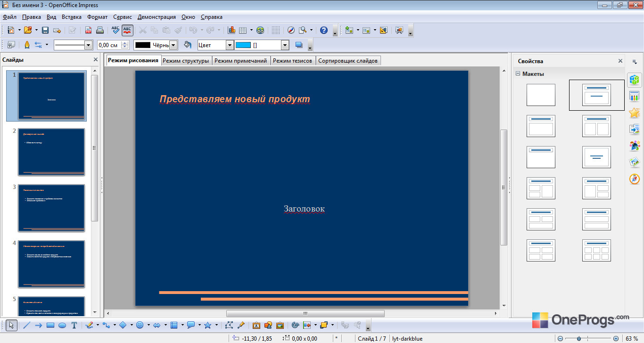The image size is (644, 343).
Task: Insert a table using toolbar icon
Action: [243, 30]
